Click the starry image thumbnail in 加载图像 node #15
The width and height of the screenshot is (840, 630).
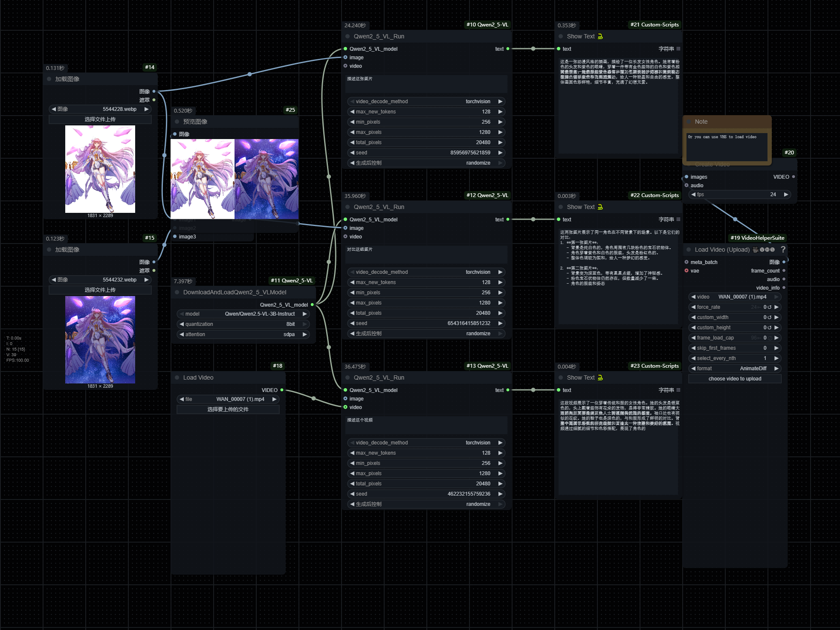[100, 340]
